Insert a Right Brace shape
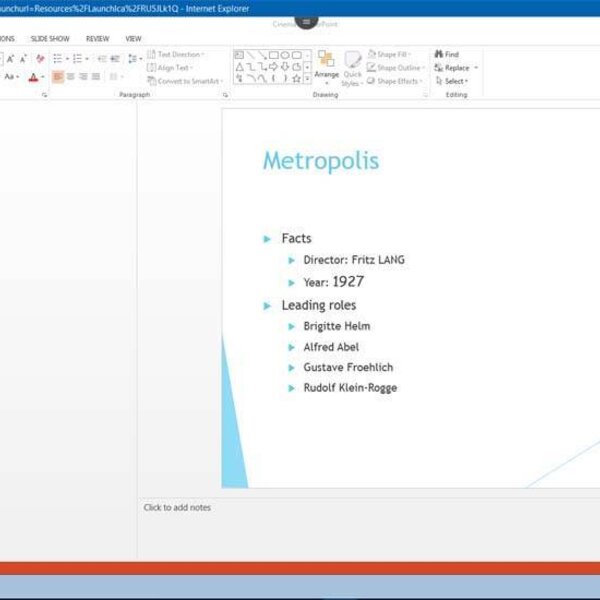 tap(285, 78)
